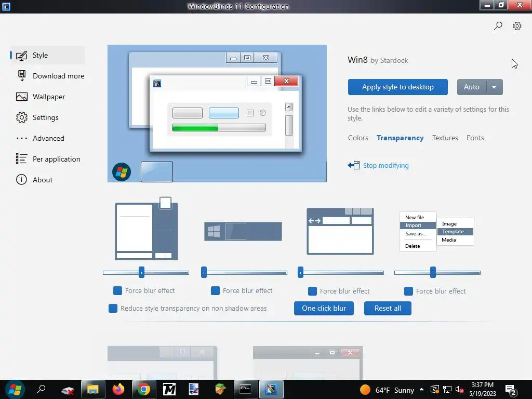The height and width of the screenshot is (399, 532).
Task: Open search with the magnifier icon at top right
Action: [x=498, y=26]
